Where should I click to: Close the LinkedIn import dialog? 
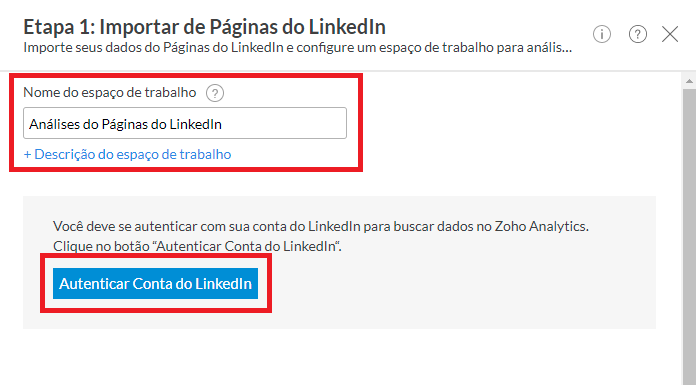pos(670,34)
